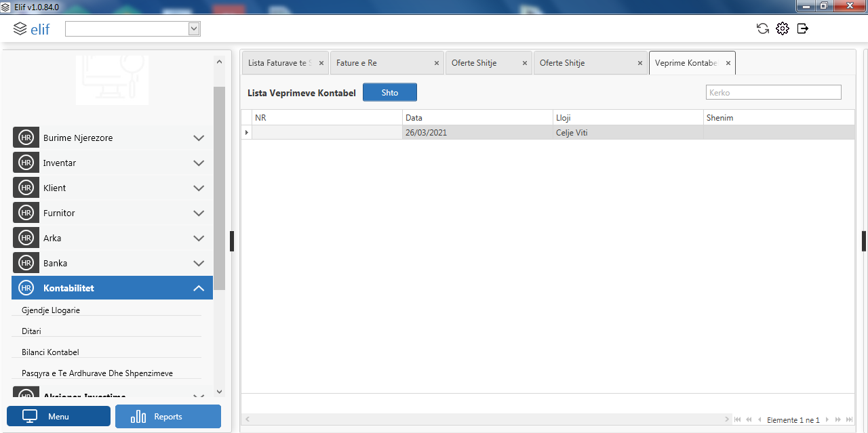
Task: Sort by the Shenim column header
Action: pyautogui.click(x=779, y=118)
